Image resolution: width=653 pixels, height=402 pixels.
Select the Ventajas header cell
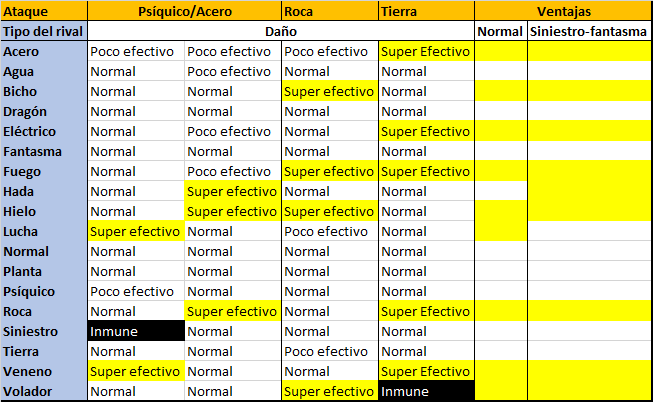click(563, 11)
